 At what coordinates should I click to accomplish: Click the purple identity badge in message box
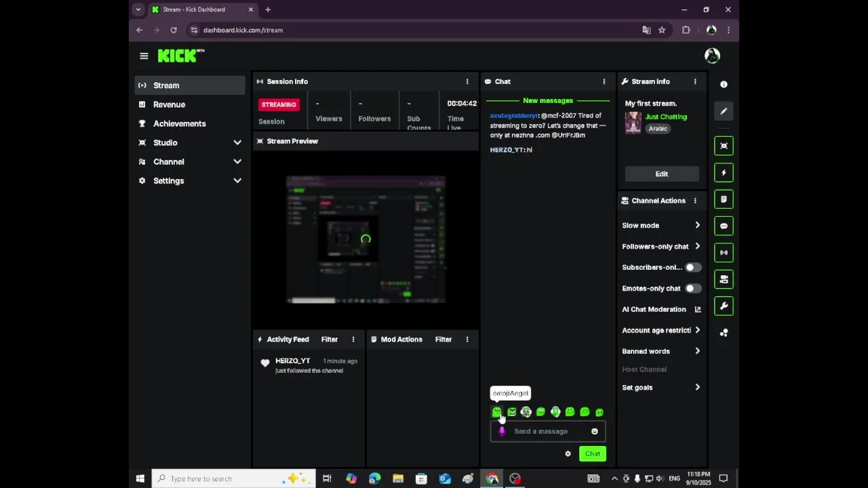click(x=502, y=432)
